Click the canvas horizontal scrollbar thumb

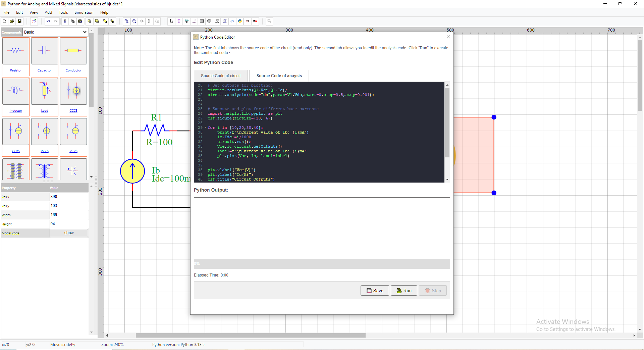pos(251,335)
